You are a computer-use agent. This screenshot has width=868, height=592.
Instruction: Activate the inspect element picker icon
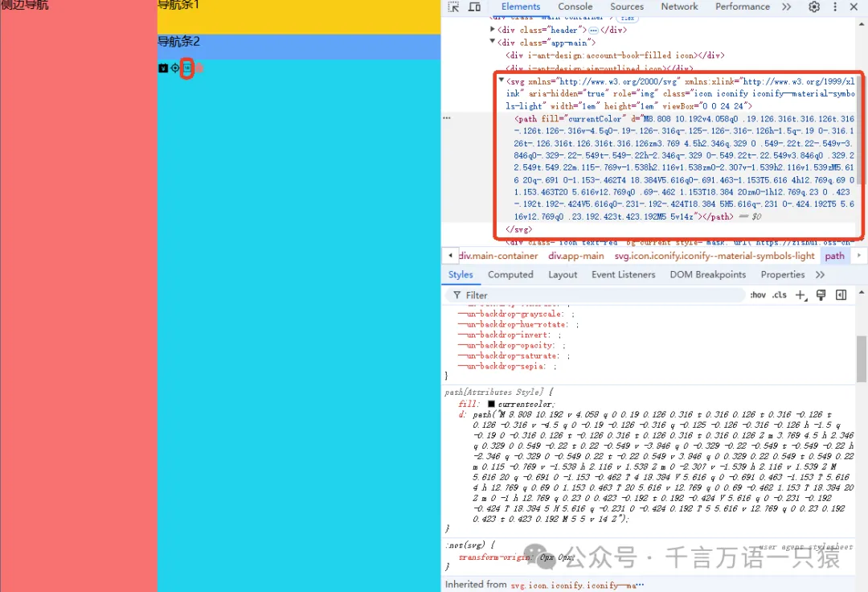tap(453, 6)
